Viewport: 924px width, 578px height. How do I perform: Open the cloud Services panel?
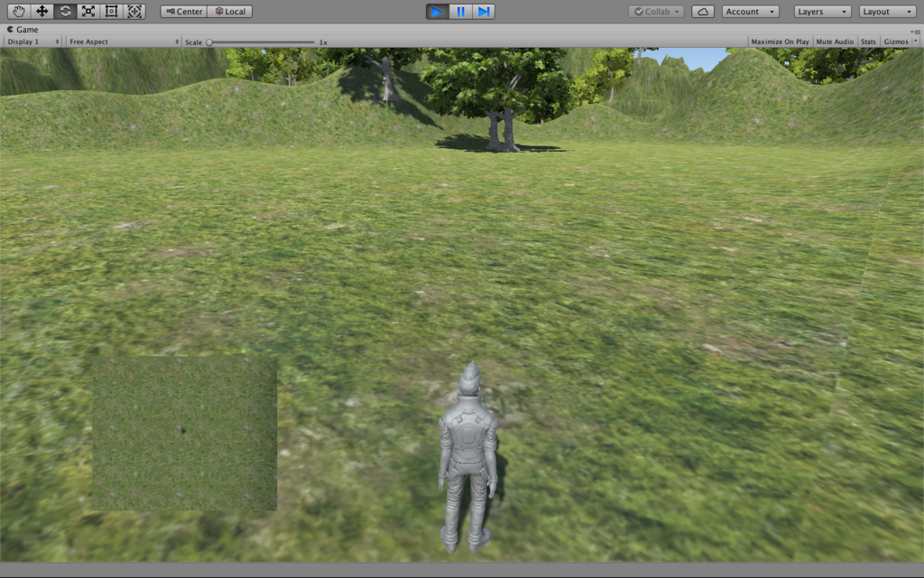702,11
